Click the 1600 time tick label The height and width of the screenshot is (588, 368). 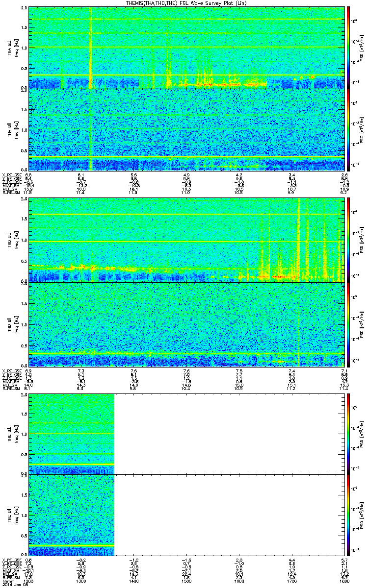pos(238,581)
